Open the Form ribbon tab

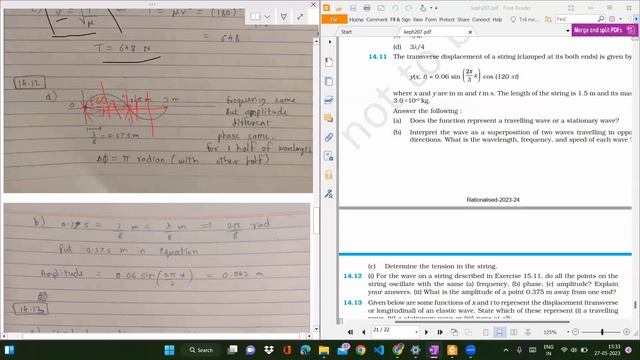pyautogui.click(x=431, y=19)
